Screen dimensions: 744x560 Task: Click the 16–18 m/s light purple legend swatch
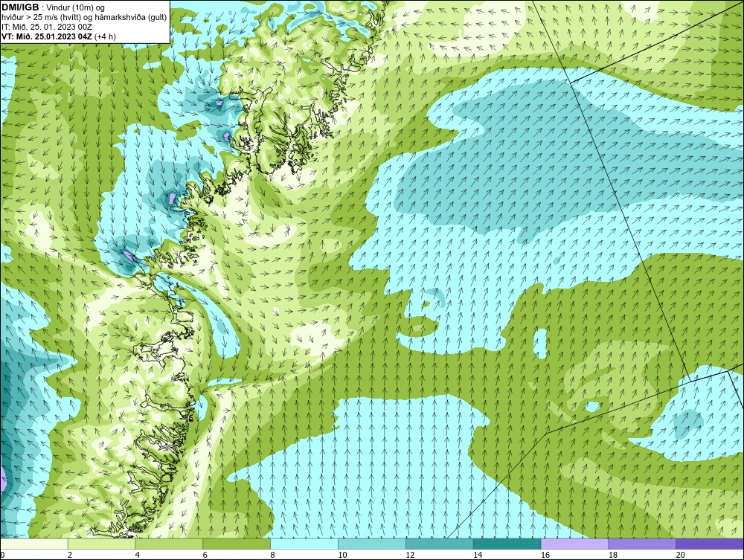tap(574, 544)
